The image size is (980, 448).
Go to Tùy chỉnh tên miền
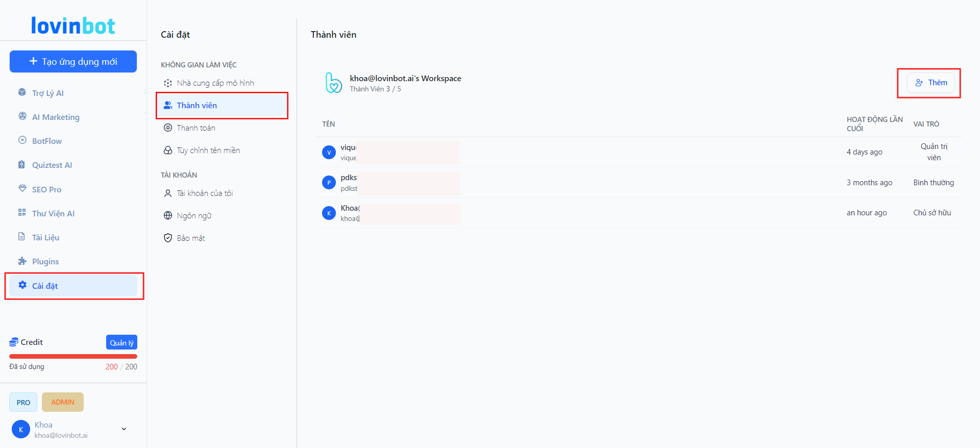[x=208, y=151]
